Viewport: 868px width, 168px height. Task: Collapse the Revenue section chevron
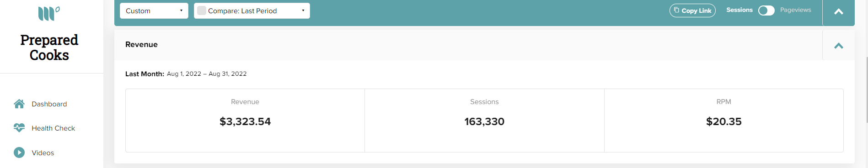(839, 46)
